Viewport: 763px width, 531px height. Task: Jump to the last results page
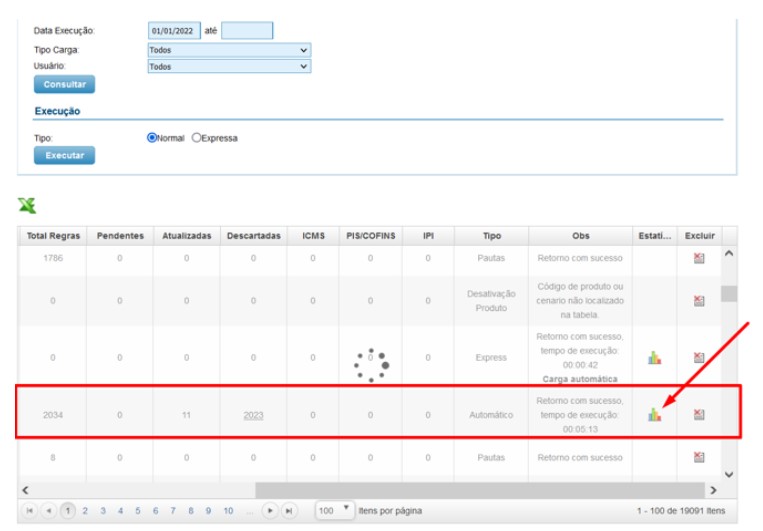point(289,511)
